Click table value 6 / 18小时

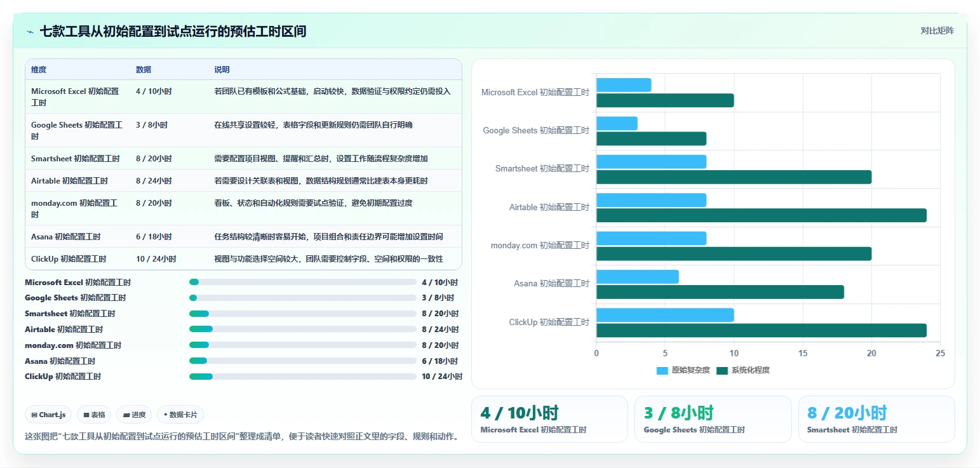(x=154, y=236)
